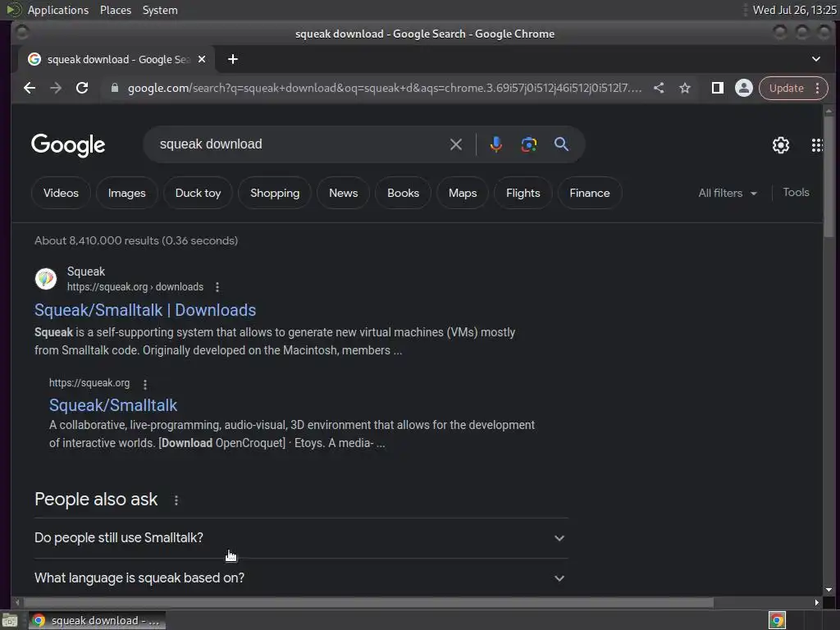The width and height of the screenshot is (840, 630).
Task: Click the Squeak site favicon
Action: point(46,279)
